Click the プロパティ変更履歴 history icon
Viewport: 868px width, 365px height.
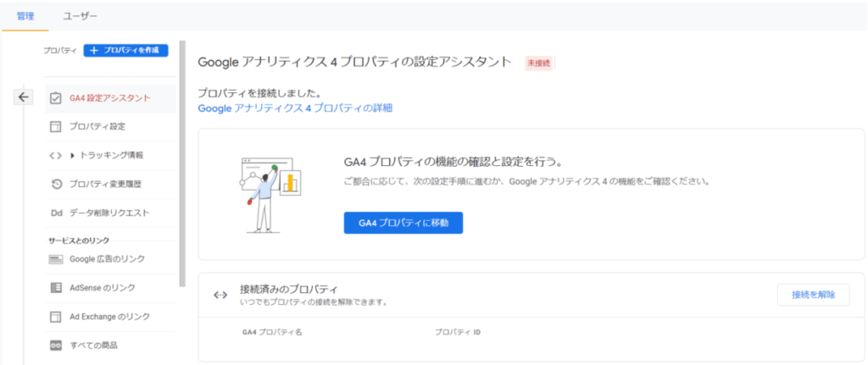click(x=55, y=184)
